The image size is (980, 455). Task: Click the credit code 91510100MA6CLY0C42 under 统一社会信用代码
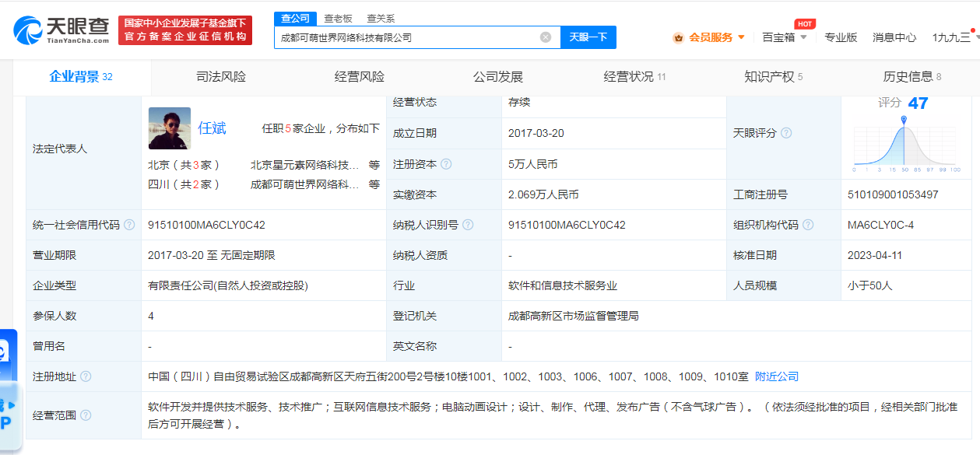coord(206,225)
